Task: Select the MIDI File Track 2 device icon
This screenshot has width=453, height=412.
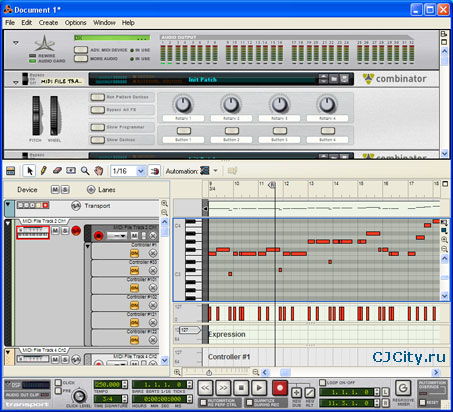Action: coord(33,232)
